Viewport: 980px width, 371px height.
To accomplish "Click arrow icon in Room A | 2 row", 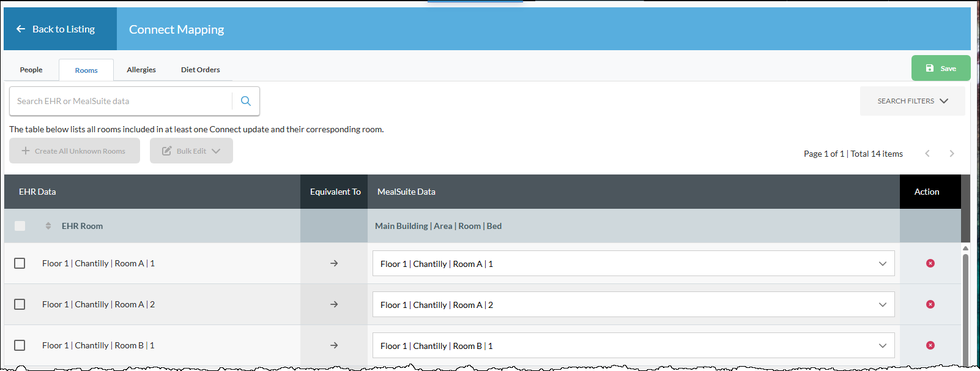I will pos(334,304).
